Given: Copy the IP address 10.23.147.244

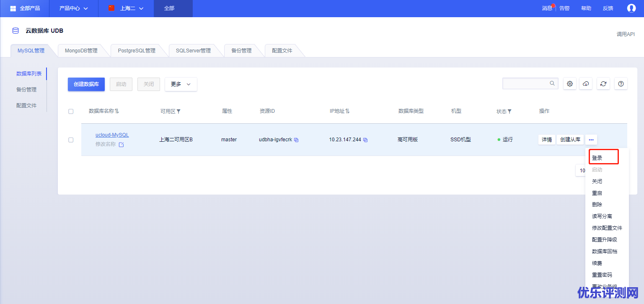Looking at the screenshot, I should pyautogui.click(x=365, y=140).
